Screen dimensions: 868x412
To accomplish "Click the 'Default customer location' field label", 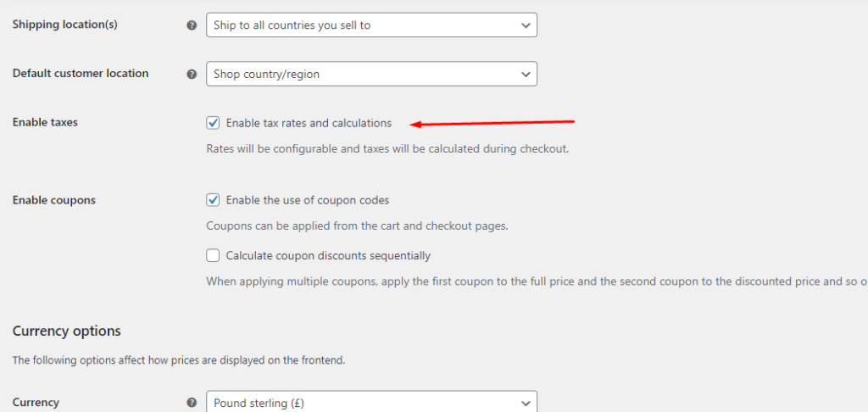I will 81,73.
